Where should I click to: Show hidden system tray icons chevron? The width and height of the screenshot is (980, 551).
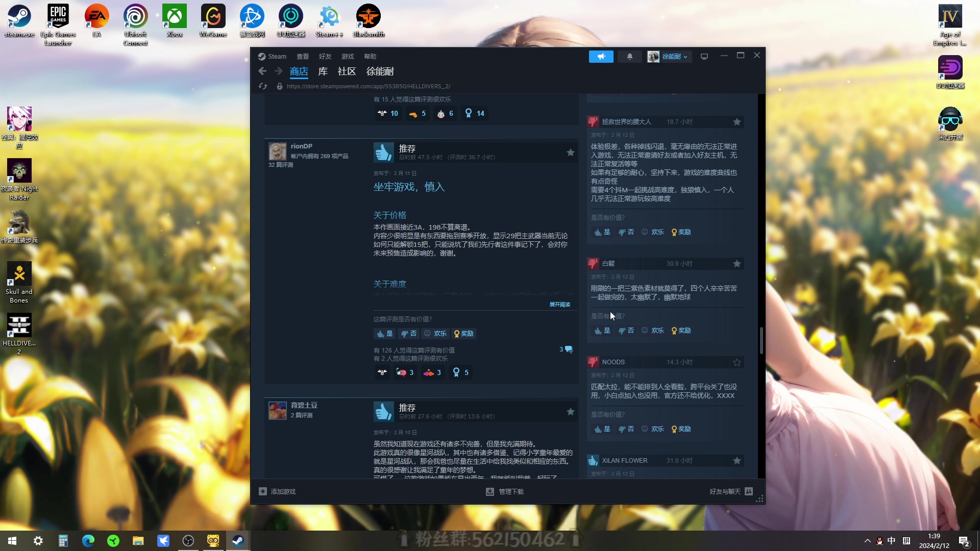867,541
